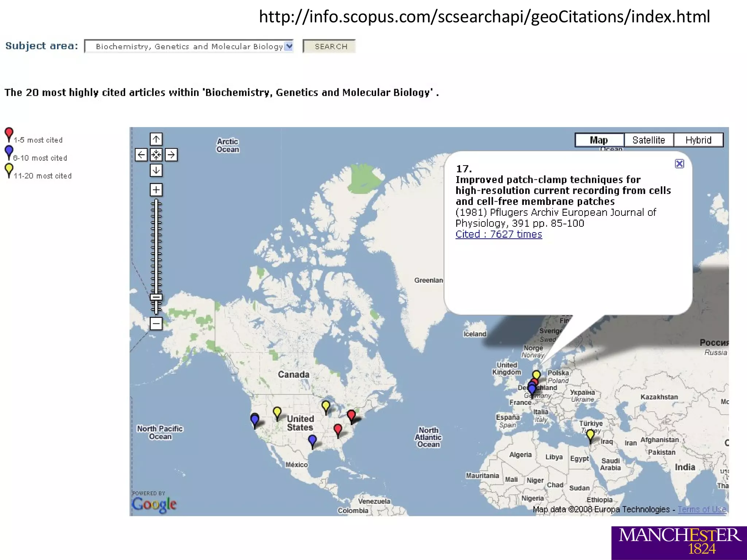Click the 'Pflugers Archiv European Journal' citation text
The image size is (747, 560).
(x=556, y=218)
